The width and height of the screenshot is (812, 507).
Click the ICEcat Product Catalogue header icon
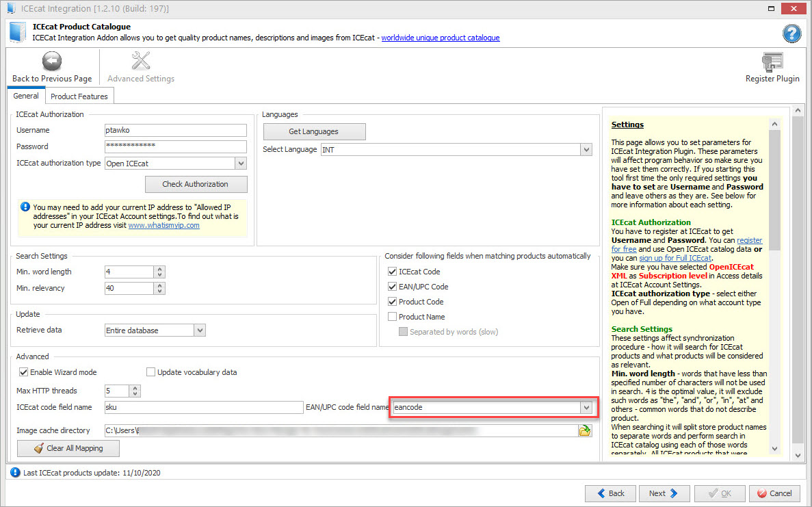[x=18, y=32]
